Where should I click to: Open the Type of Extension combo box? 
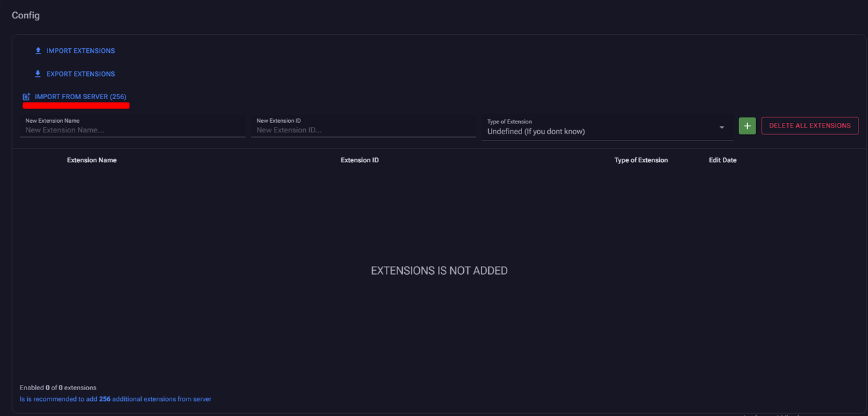pos(600,131)
